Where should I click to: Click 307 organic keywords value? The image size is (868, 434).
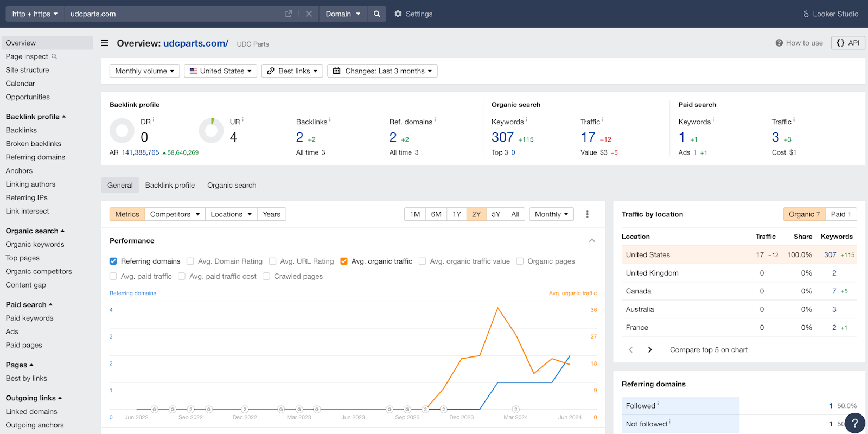click(502, 138)
